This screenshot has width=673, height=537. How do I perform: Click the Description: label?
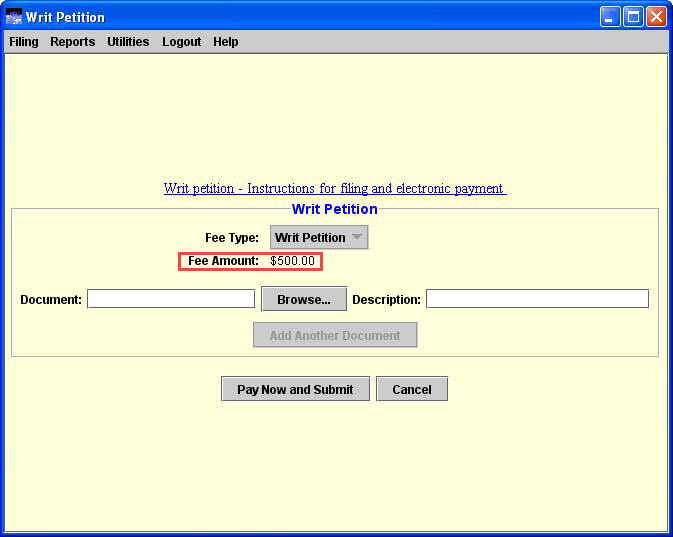click(x=386, y=299)
